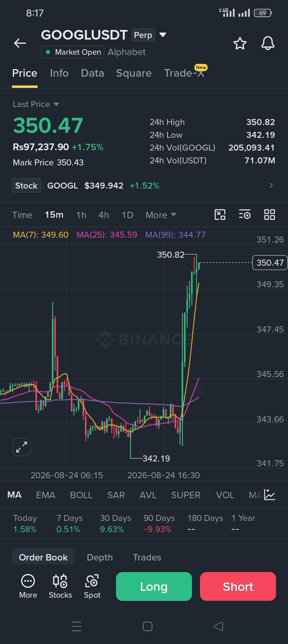Tap the 30 Days 9.63% performance
Viewport: 288px width, 644px height.
[116, 523]
